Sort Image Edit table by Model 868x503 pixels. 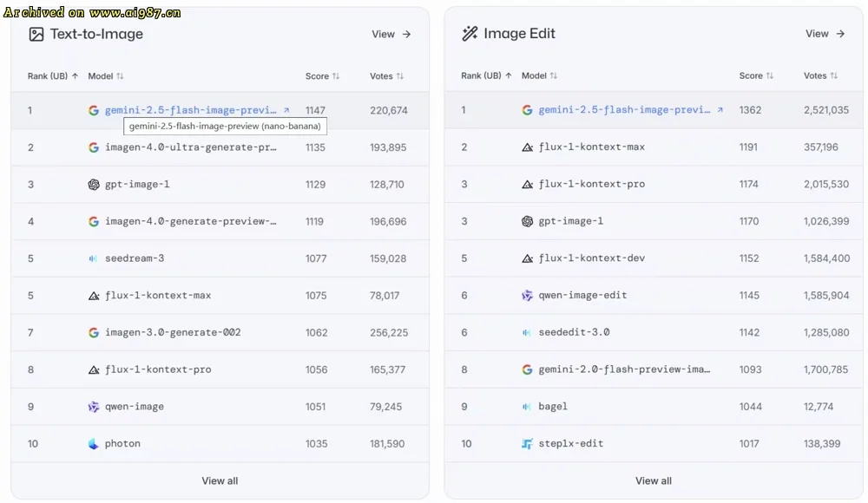[x=539, y=75]
